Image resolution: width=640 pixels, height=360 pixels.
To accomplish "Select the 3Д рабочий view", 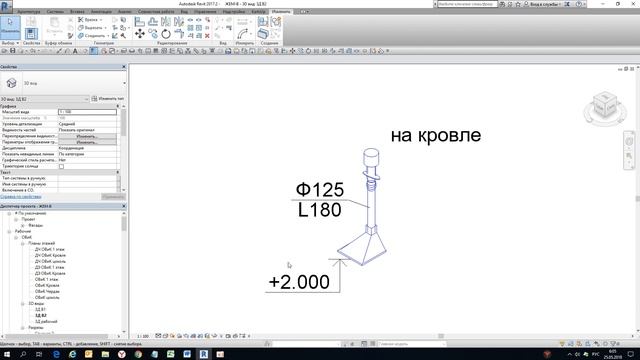I will click(46, 322).
